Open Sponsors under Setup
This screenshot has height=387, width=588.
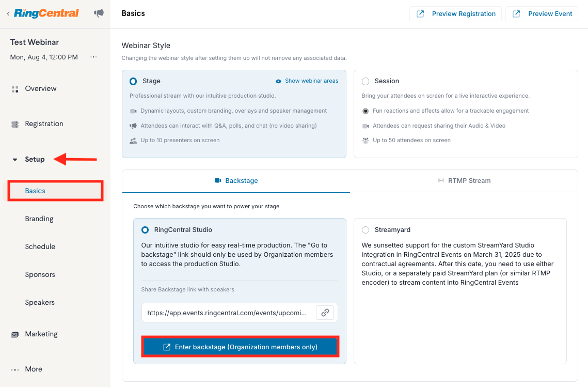pyautogui.click(x=40, y=274)
